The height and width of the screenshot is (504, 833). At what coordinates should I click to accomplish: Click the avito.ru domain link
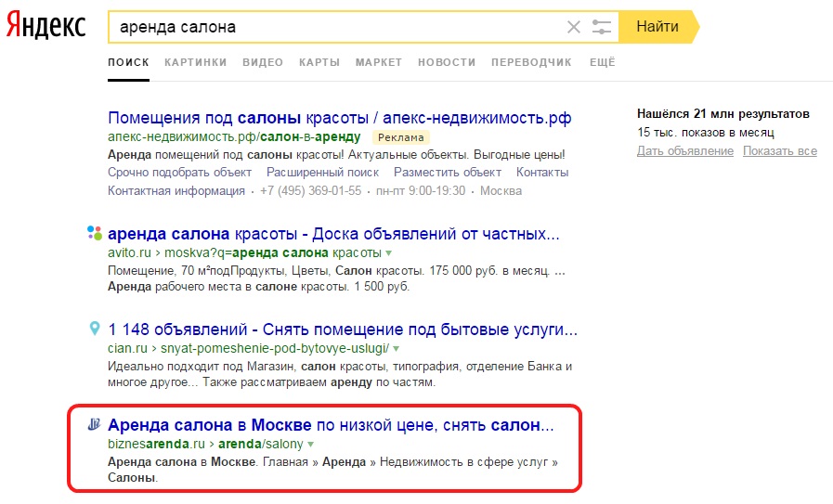[x=130, y=252]
